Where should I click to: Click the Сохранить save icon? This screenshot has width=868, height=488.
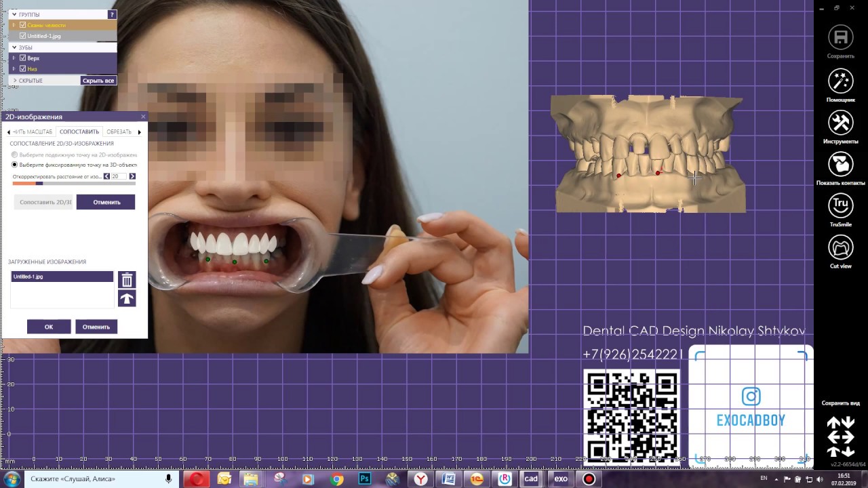tap(840, 37)
